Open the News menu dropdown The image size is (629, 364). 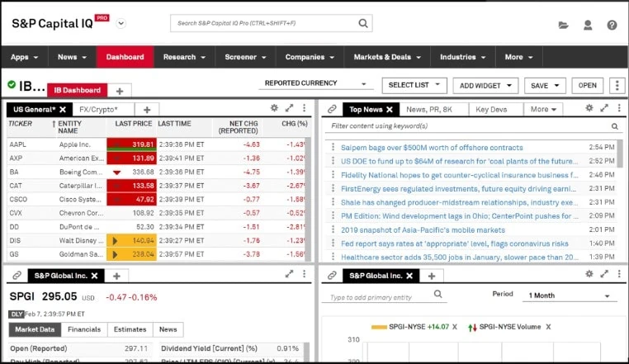[x=72, y=57]
